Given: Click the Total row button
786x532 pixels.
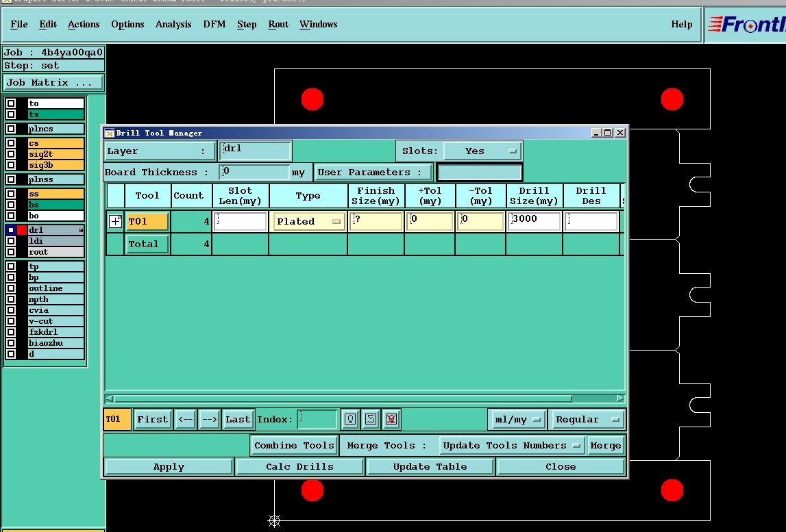Looking at the screenshot, I should click(147, 244).
